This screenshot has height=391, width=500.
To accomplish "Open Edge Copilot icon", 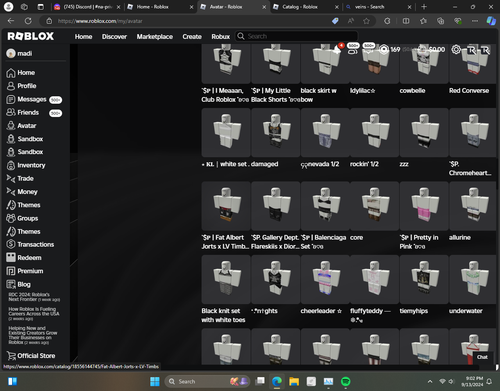I will tap(491, 21).
